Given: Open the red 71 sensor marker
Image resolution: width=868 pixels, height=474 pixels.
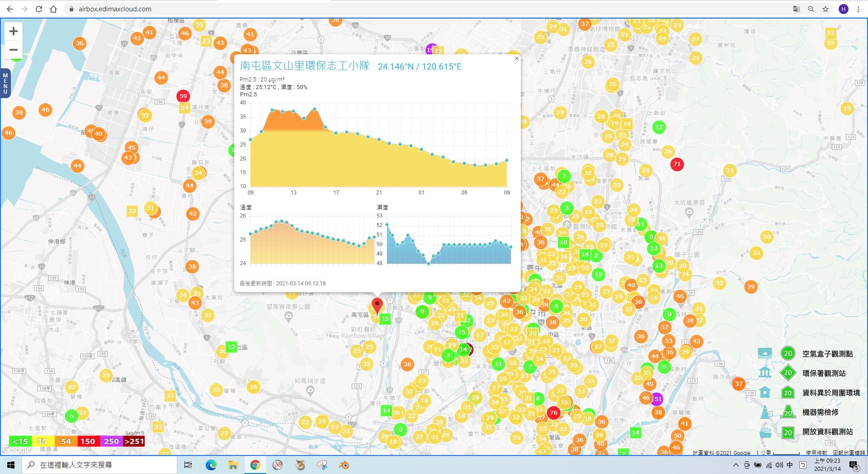Looking at the screenshot, I should [677, 164].
